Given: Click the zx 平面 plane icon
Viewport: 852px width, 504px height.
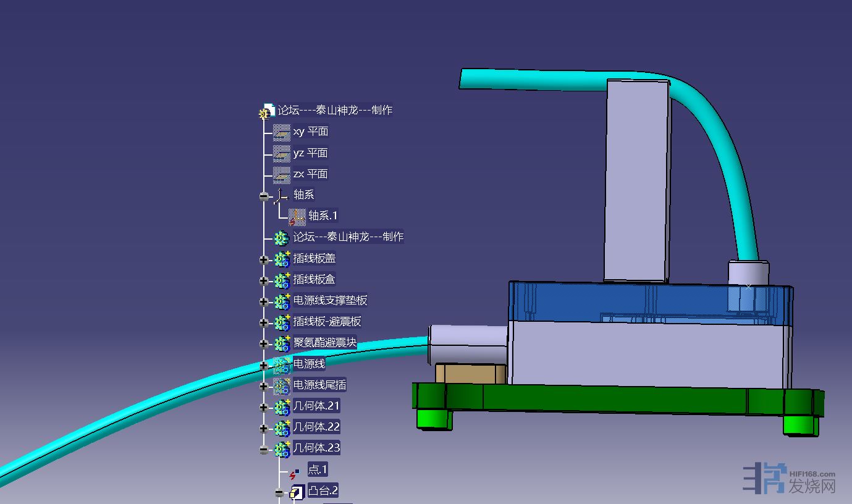Looking at the screenshot, I should click(282, 174).
